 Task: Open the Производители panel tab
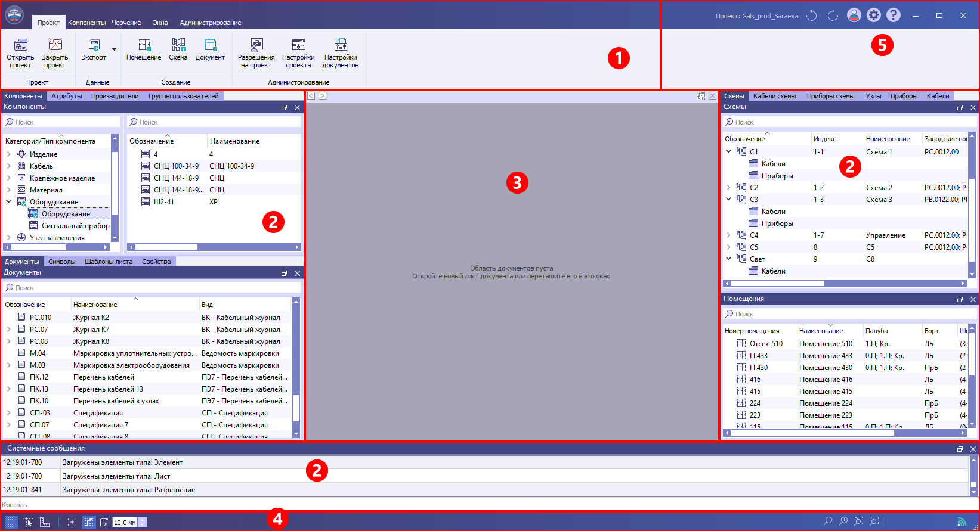115,96
